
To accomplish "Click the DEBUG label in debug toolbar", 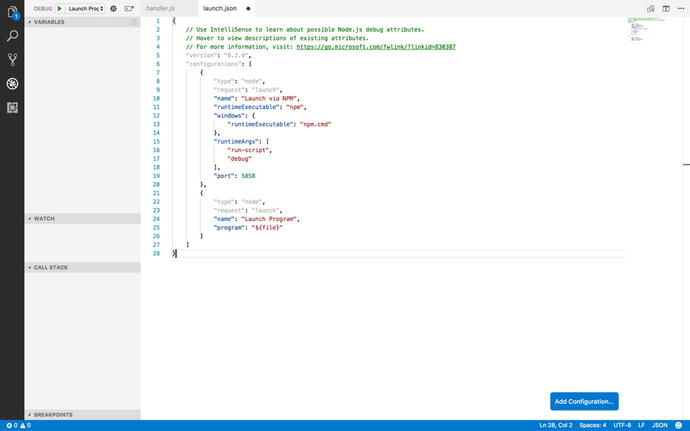I will [43, 8].
